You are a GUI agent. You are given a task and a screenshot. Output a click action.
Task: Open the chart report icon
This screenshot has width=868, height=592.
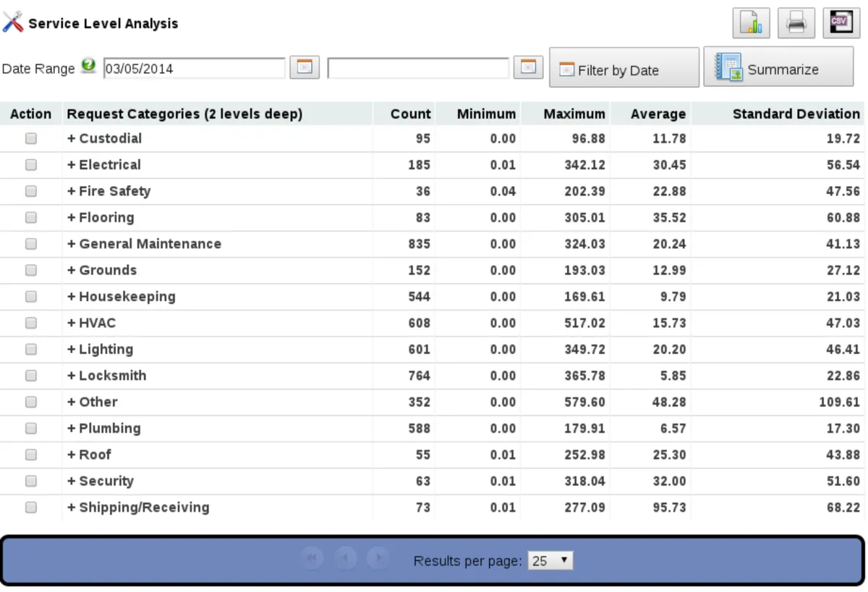pos(751,23)
